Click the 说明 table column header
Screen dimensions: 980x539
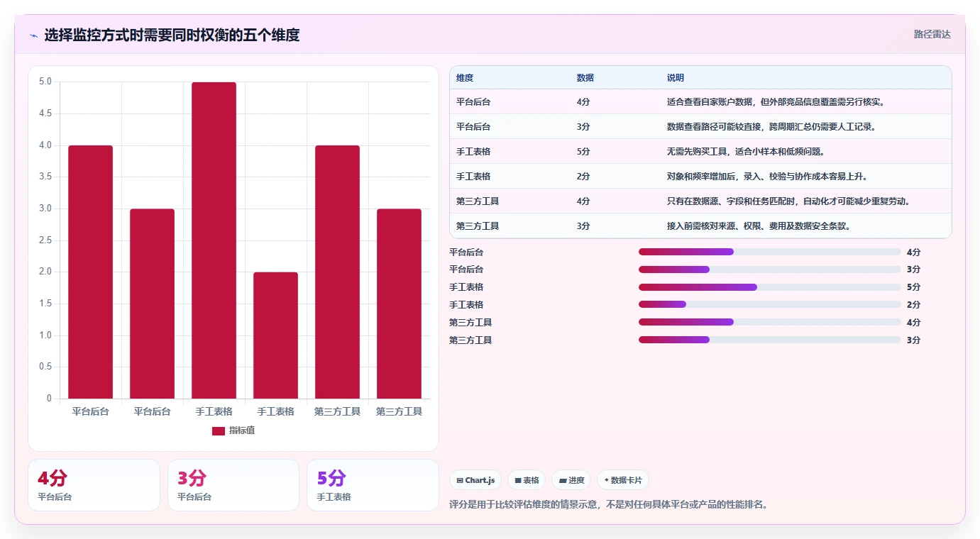coord(676,78)
